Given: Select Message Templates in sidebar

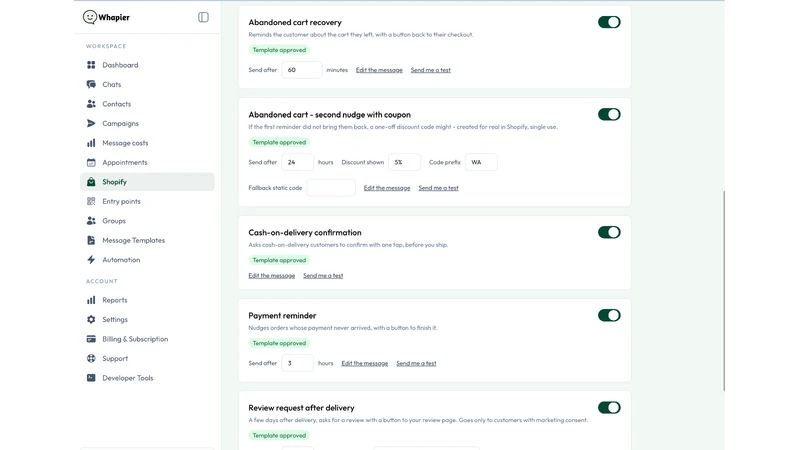Looking at the screenshot, I should 147,240.
